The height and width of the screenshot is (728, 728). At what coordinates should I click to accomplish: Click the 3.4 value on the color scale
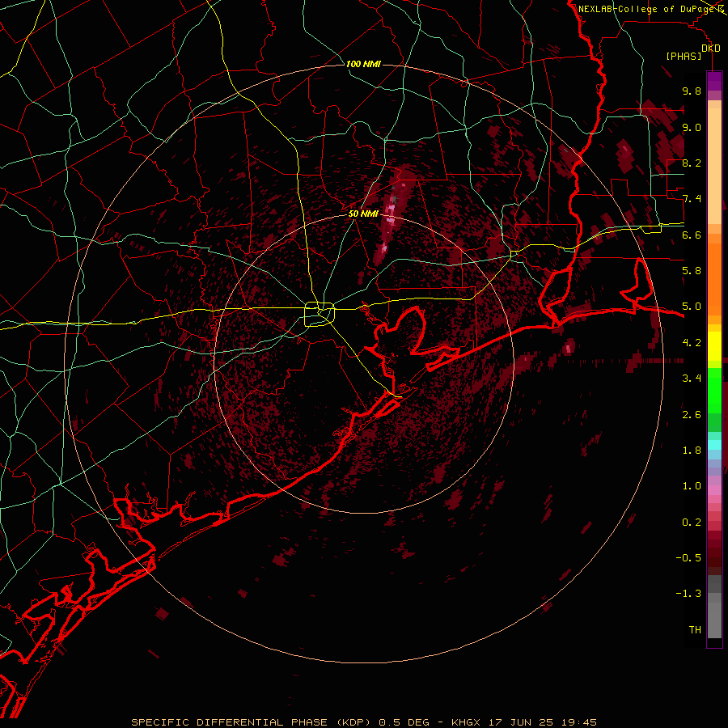[x=692, y=379]
